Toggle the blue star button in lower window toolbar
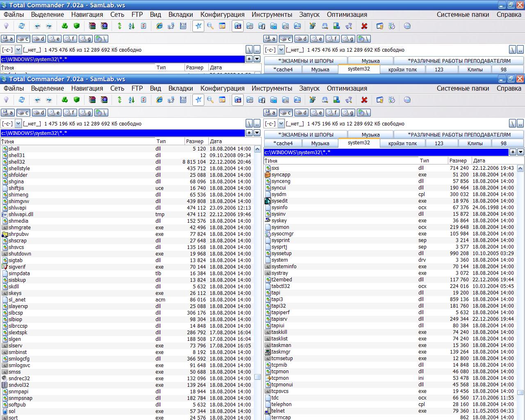The width and height of the screenshot is (525, 420). 199,100
